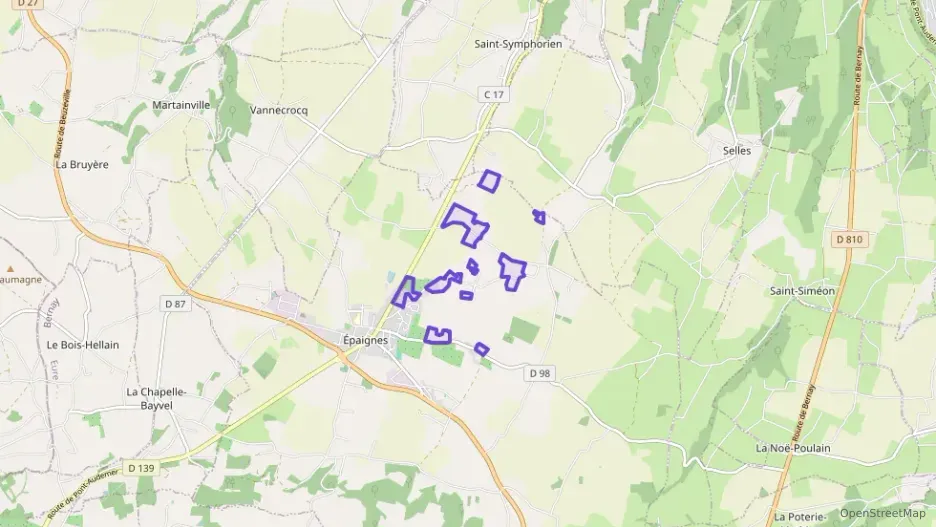936x527 pixels.
Task: Select the Saint-Symphorien place label
Action: (x=518, y=44)
